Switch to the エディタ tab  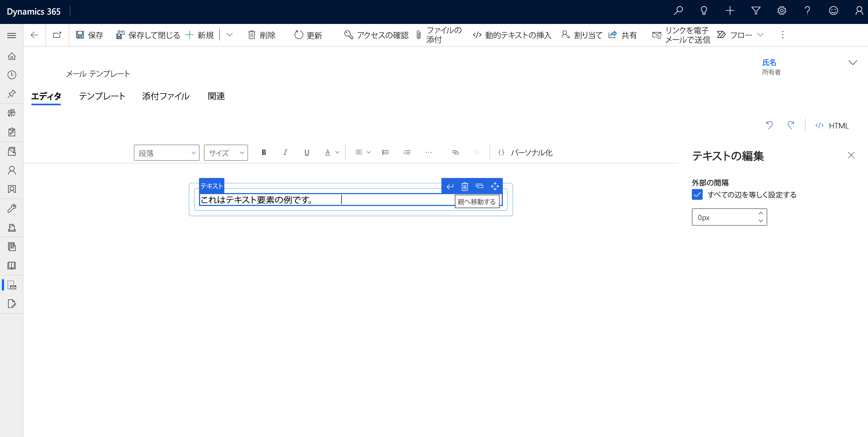[46, 96]
